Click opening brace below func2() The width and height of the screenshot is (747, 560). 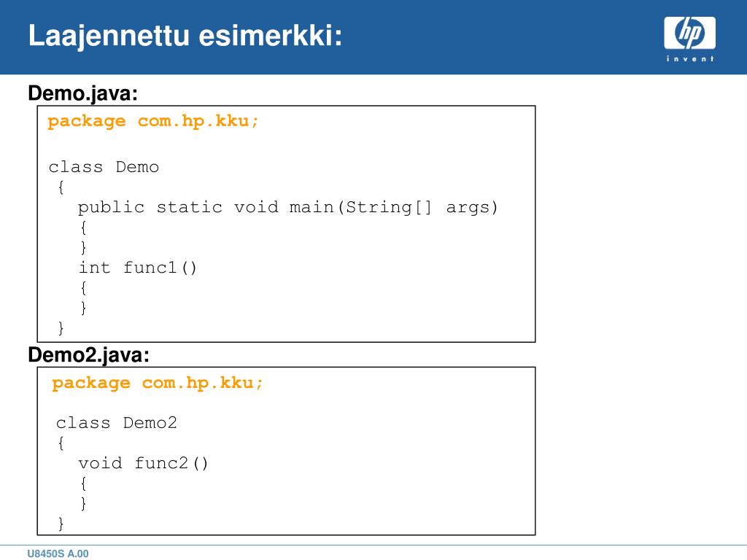point(83,484)
